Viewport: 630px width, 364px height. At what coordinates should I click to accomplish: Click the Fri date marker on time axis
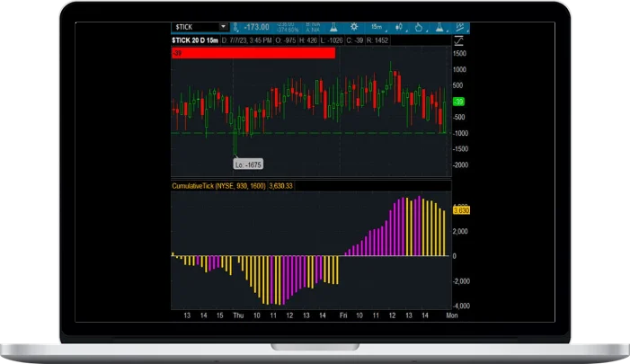pyautogui.click(x=342, y=315)
